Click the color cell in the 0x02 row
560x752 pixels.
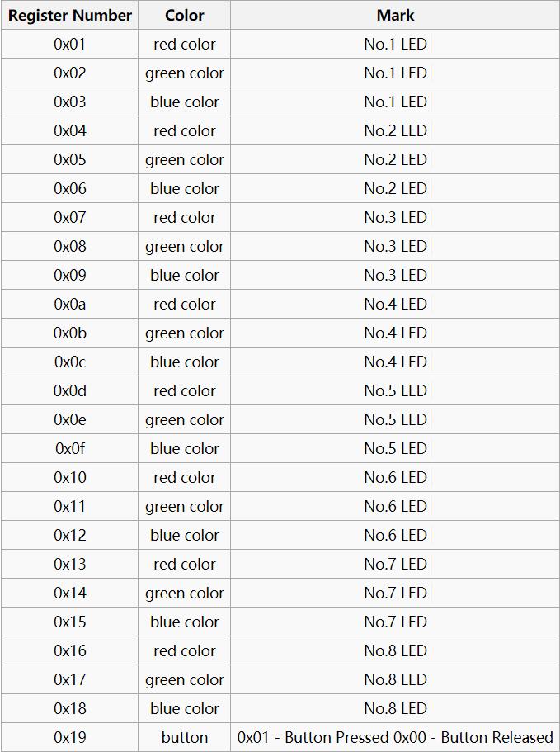[x=185, y=73]
